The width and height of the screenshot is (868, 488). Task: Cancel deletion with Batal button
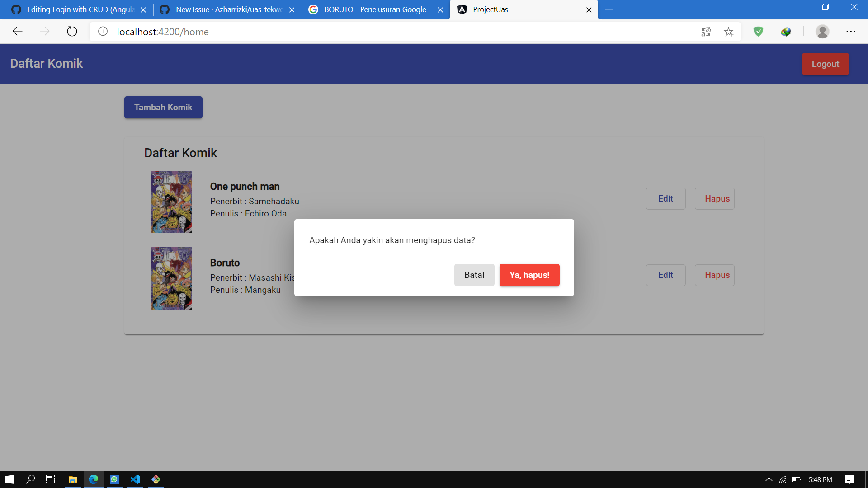[474, 275]
